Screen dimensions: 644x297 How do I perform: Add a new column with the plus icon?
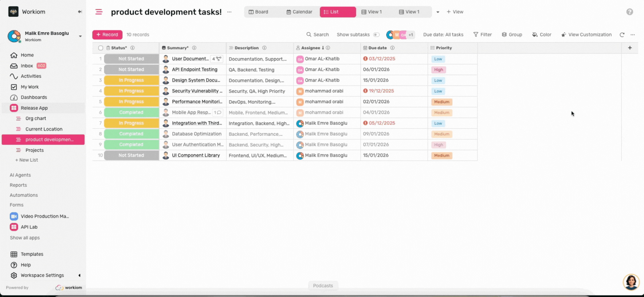coord(630,48)
